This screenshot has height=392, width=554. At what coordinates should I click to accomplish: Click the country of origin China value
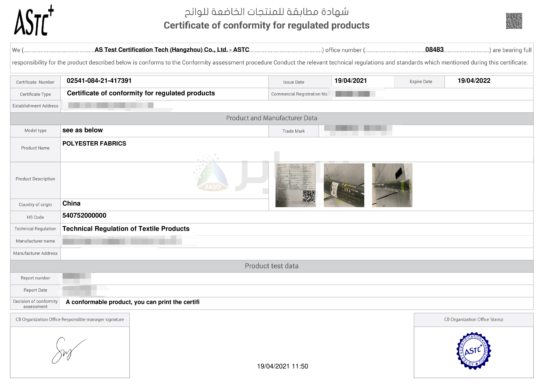71,203
